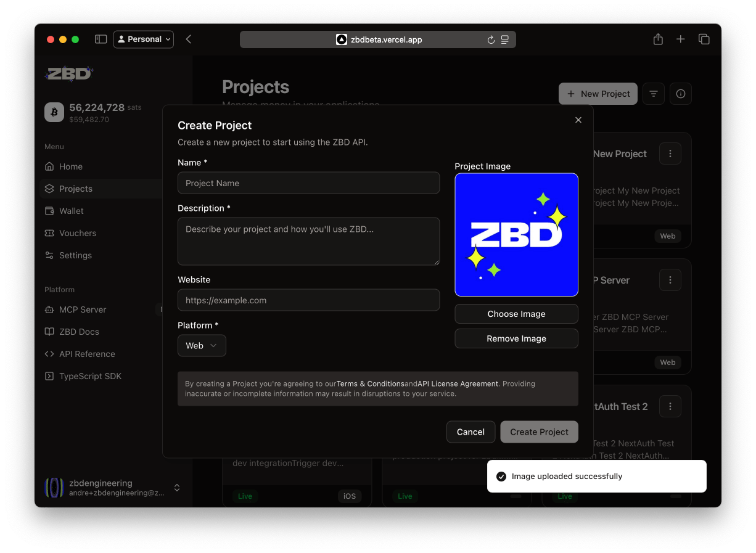Viewport: 756px width, 553px height.
Task: Click the Create Project button
Action: (x=539, y=432)
